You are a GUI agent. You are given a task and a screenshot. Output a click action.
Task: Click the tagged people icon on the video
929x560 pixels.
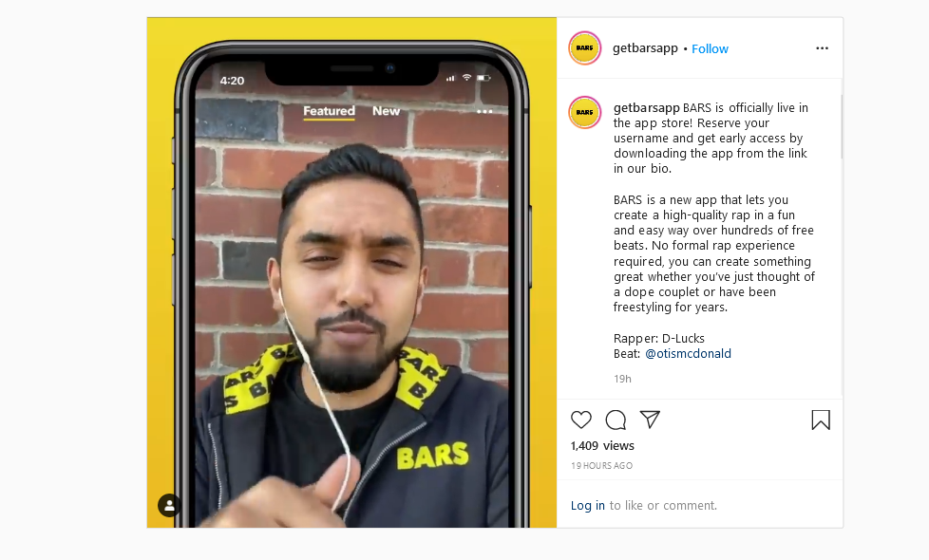click(x=169, y=506)
